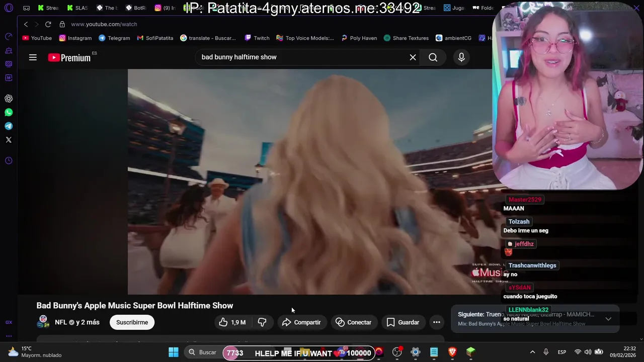This screenshot has width=644, height=362.
Task: Select chat username Tolzash
Action: [519, 222]
